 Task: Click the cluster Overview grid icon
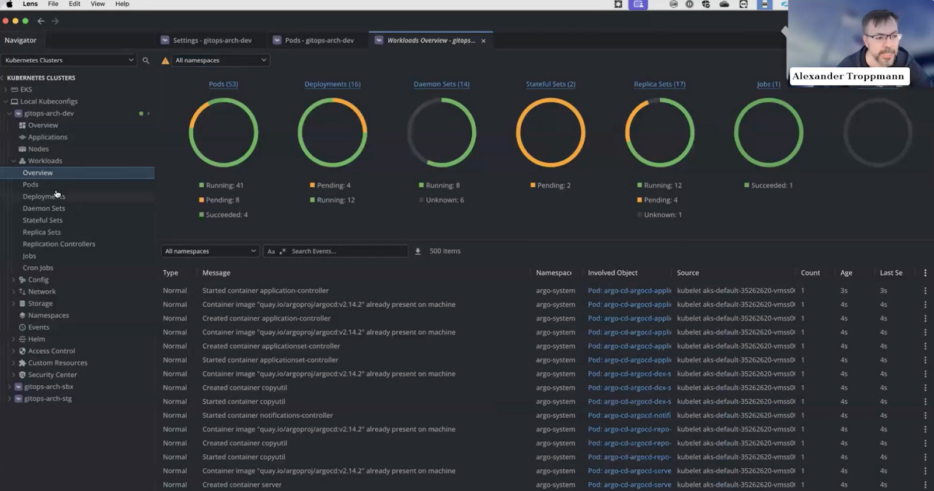tap(22, 125)
